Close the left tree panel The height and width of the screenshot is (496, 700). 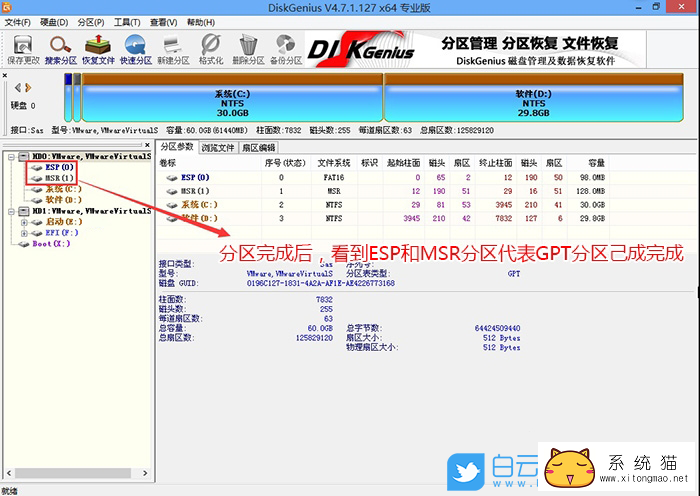tap(147, 145)
